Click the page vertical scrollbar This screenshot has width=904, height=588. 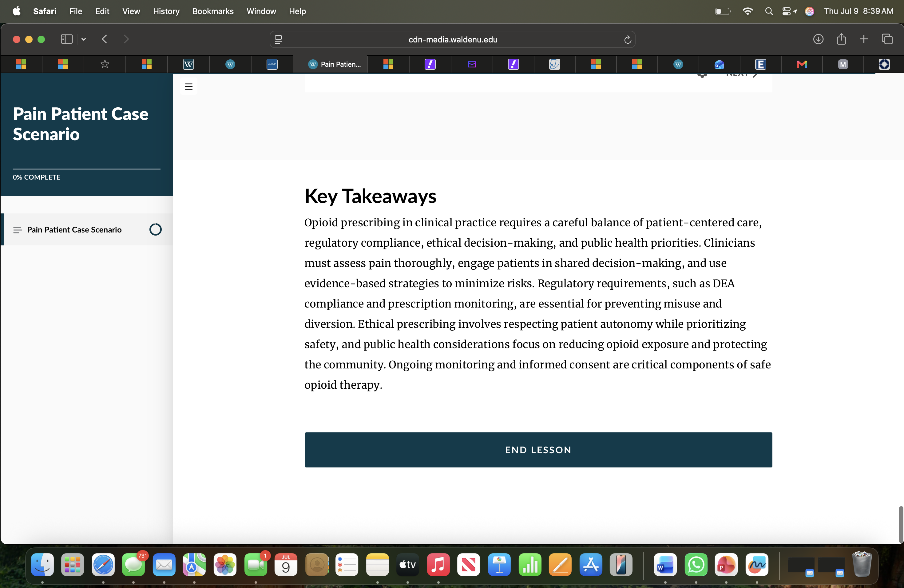tap(901, 524)
